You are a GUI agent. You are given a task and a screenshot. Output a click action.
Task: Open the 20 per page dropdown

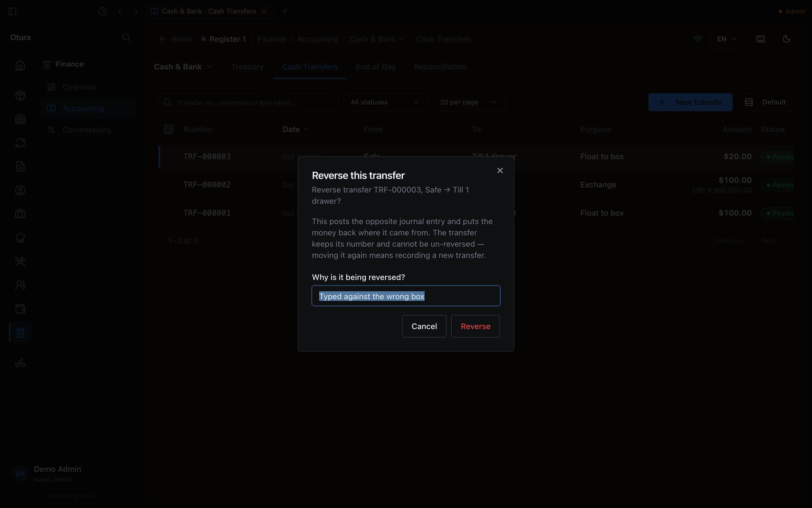469,102
